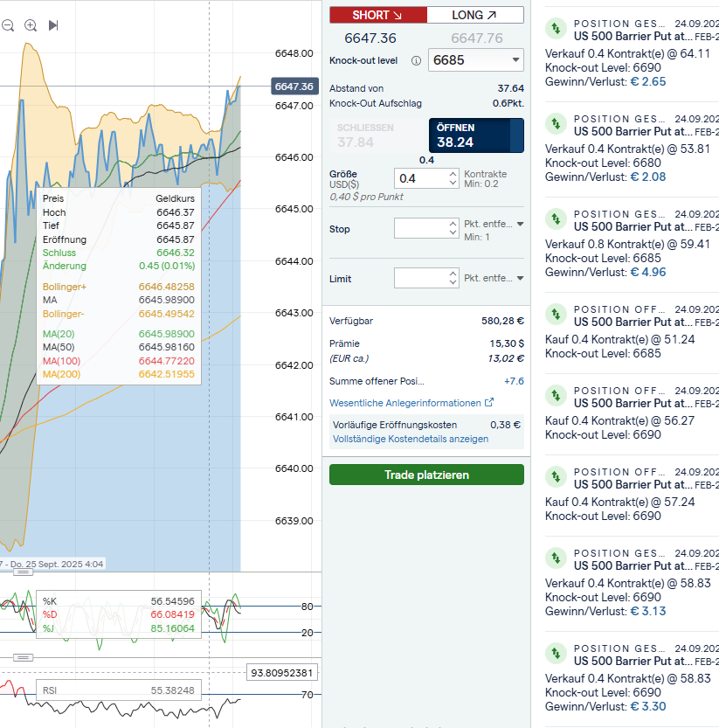719x728 pixels.
Task: Click the 6647.36 current price label on axis
Action: (x=294, y=87)
